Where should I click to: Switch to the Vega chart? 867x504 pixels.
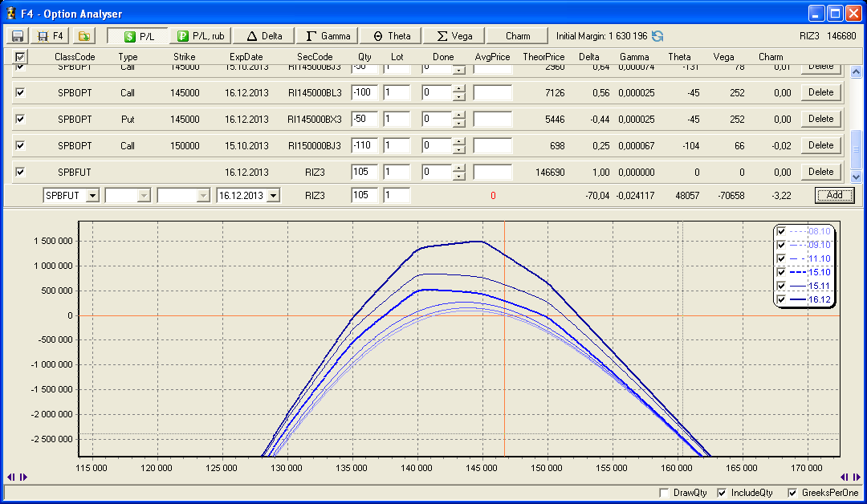pyautogui.click(x=454, y=36)
